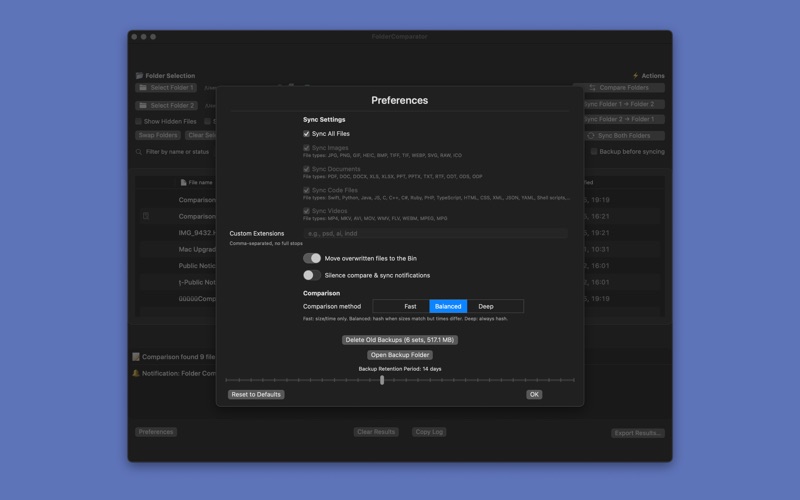The width and height of the screenshot is (800, 500).
Task: Click the document icon in File name header
Action: (x=183, y=182)
